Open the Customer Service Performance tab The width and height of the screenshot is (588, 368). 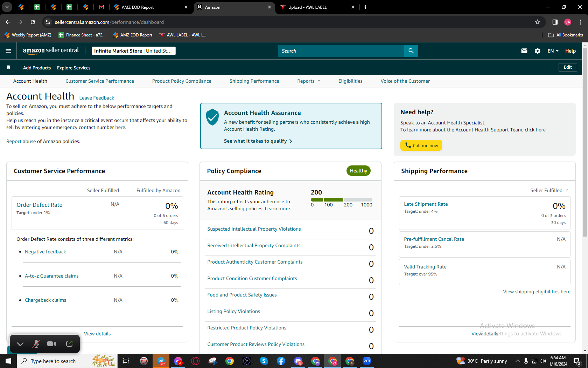tap(100, 81)
